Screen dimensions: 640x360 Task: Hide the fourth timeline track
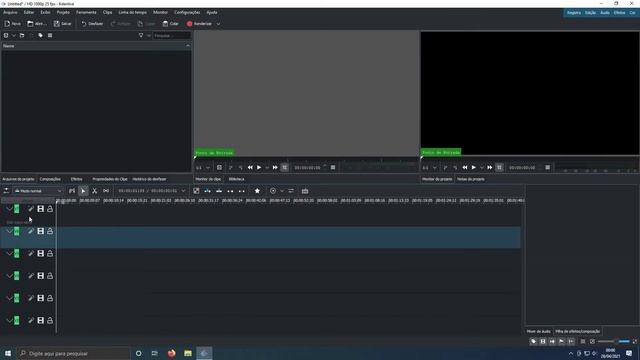click(x=40, y=276)
